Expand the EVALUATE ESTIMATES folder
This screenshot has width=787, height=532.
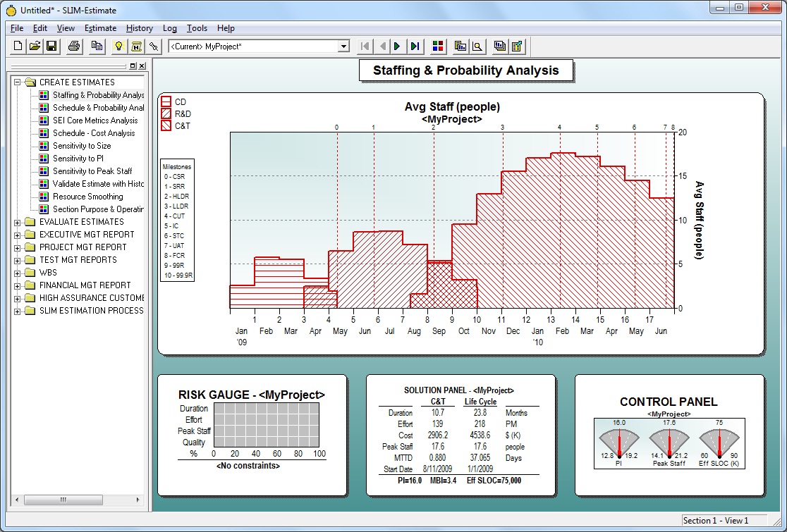pyautogui.click(x=17, y=222)
